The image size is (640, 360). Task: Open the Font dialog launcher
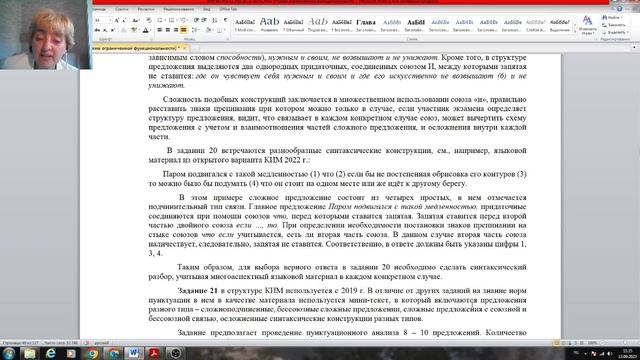tap(151, 39)
